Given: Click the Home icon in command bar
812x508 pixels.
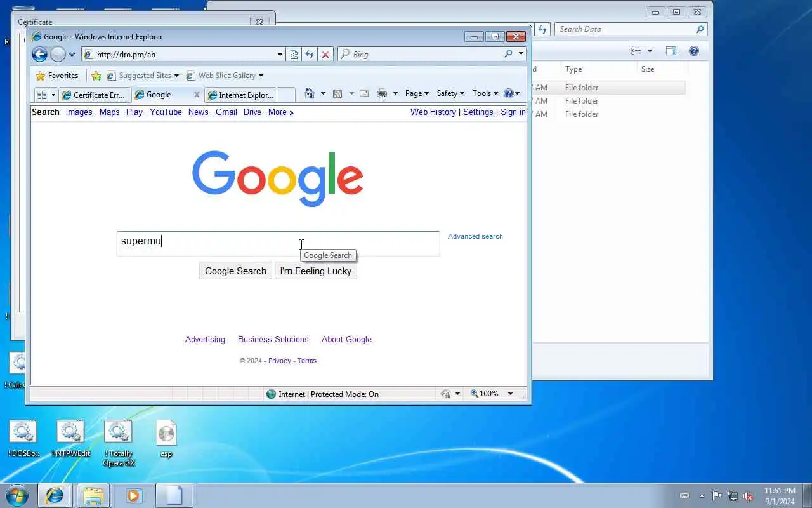Looking at the screenshot, I should (x=310, y=93).
